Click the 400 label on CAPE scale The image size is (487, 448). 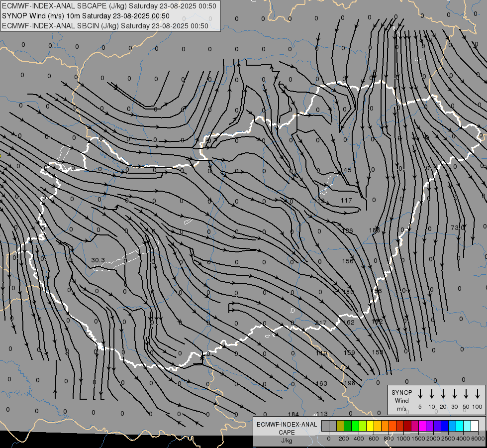359,439
